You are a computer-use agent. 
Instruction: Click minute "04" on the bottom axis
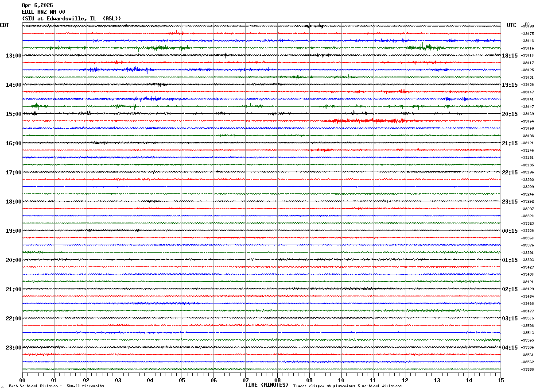click(150, 380)
